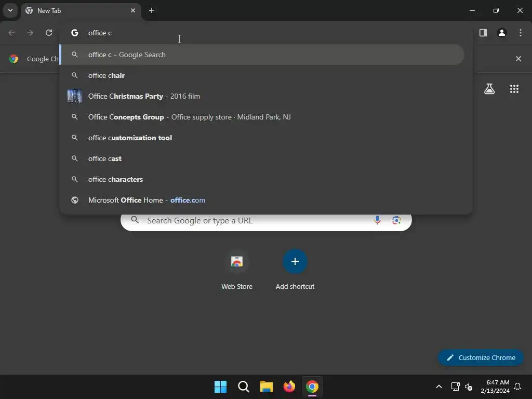Open the tab search dropdown arrow

tap(10, 10)
